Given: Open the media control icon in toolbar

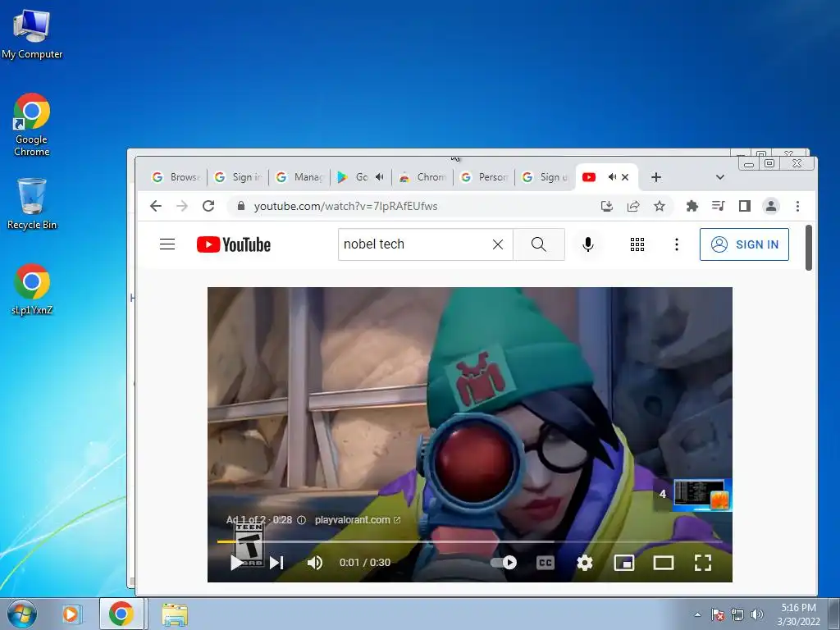Looking at the screenshot, I should point(719,206).
